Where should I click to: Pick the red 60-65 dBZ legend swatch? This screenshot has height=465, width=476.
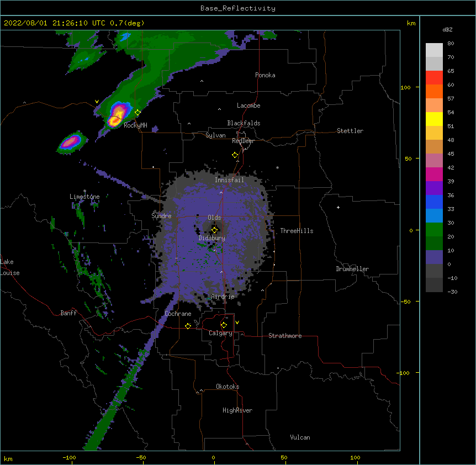click(x=434, y=78)
